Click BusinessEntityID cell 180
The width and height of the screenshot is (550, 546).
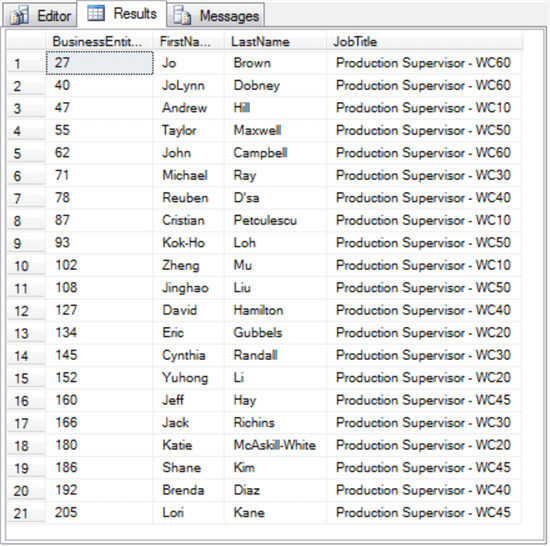click(x=100, y=445)
